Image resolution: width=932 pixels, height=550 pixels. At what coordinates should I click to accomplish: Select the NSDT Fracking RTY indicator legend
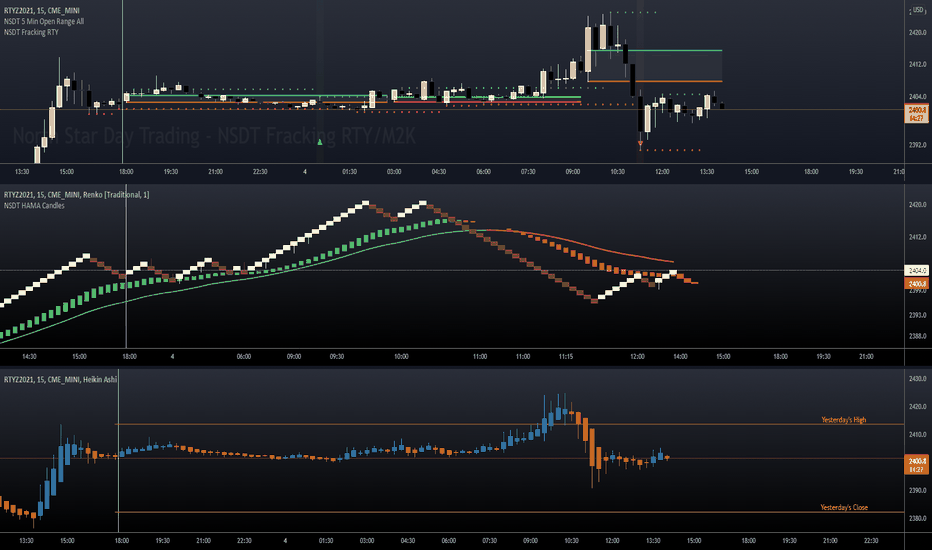(31, 32)
